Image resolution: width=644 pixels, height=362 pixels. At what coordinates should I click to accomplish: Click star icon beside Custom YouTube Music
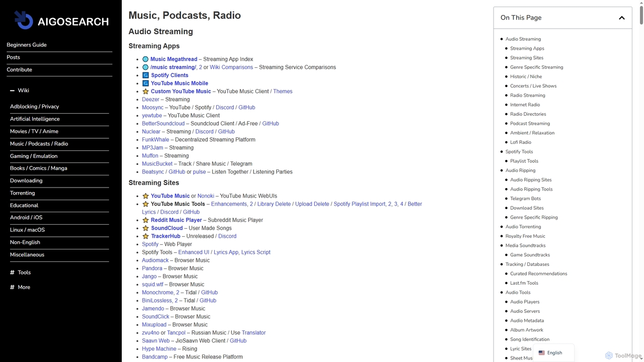pyautogui.click(x=145, y=92)
